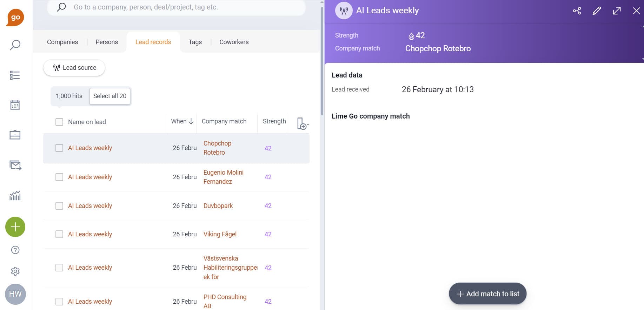Select the Lead records tab
The width and height of the screenshot is (644, 310).
coord(153,42)
